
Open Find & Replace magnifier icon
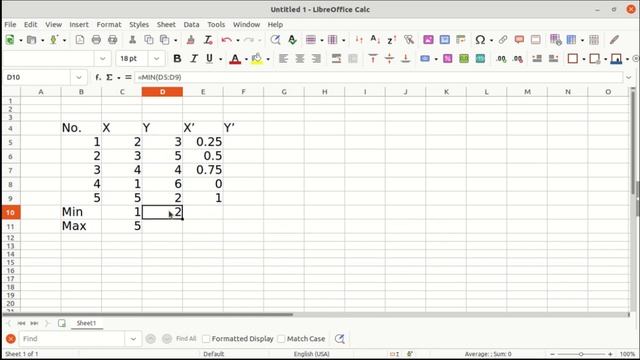point(275,40)
